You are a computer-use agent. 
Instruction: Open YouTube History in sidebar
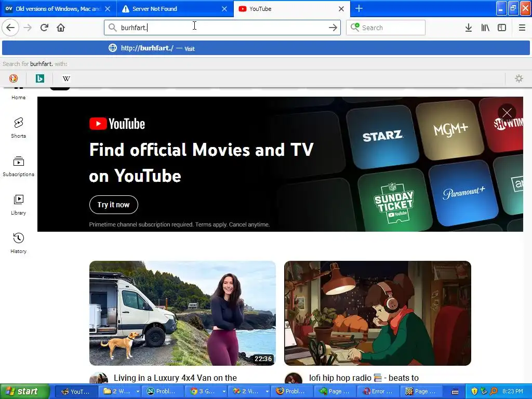tap(18, 243)
